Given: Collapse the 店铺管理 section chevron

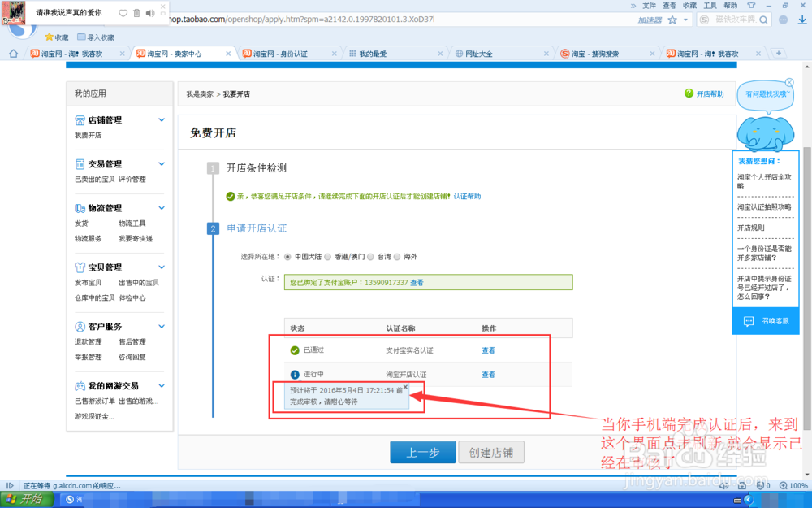Looking at the screenshot, I should [161, 119].
